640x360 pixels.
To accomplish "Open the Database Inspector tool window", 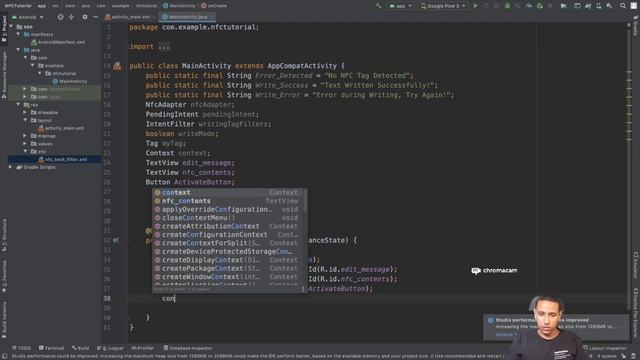I will (188, 348).
